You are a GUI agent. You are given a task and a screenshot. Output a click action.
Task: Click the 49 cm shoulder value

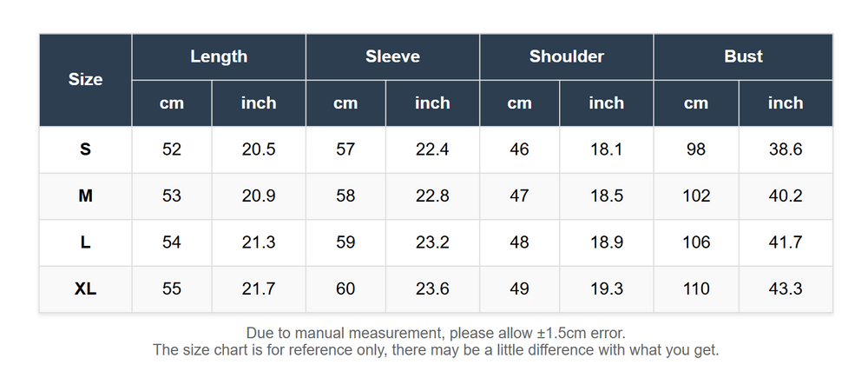(519, 288)
